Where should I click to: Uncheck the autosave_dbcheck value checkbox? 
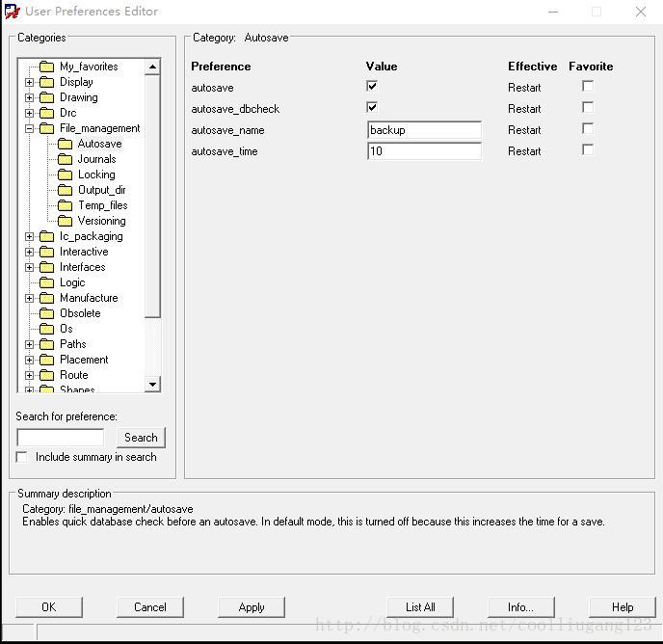[373, 108]
